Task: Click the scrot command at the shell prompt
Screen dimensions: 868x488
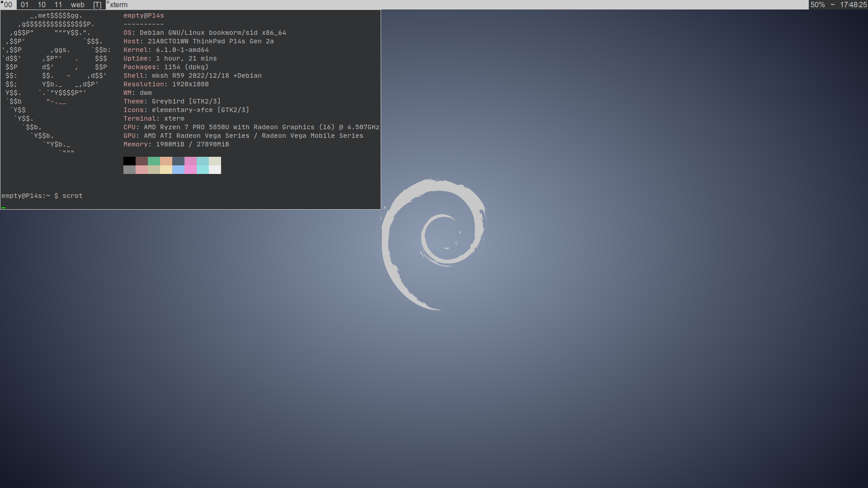Action: point(72,196)
